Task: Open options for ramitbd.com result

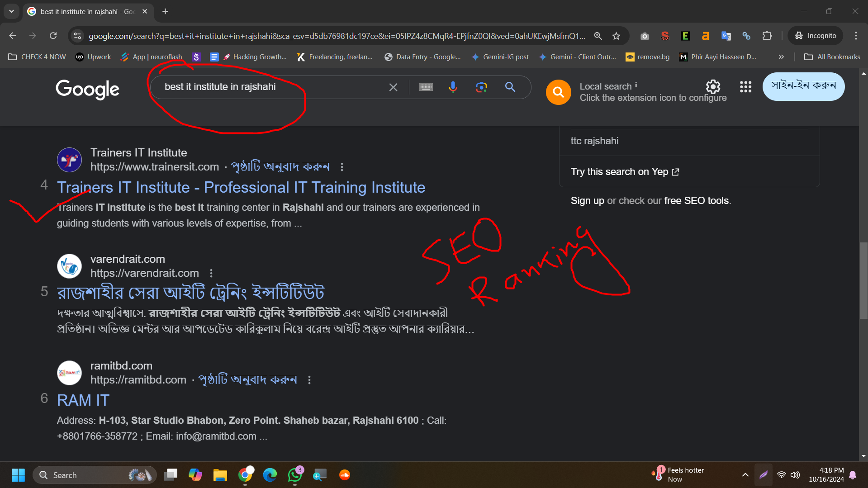Action: 309,380
